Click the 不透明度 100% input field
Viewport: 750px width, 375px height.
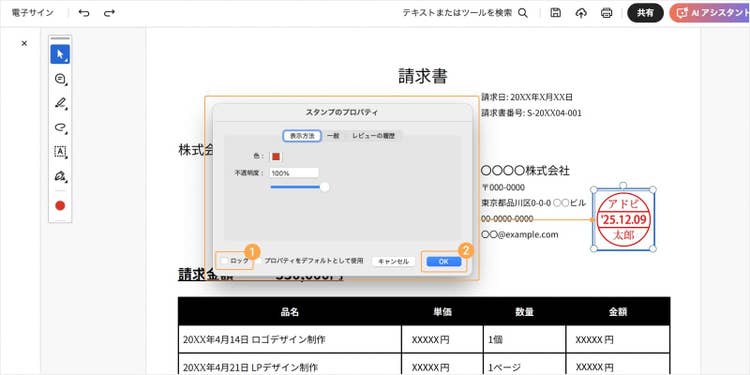[x=294, y=173]
